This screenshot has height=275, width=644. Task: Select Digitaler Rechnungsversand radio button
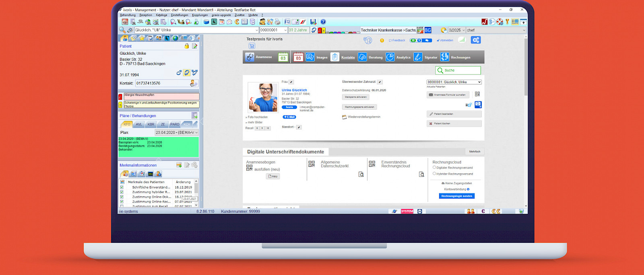pyautogui.click(x=434, y=167)
